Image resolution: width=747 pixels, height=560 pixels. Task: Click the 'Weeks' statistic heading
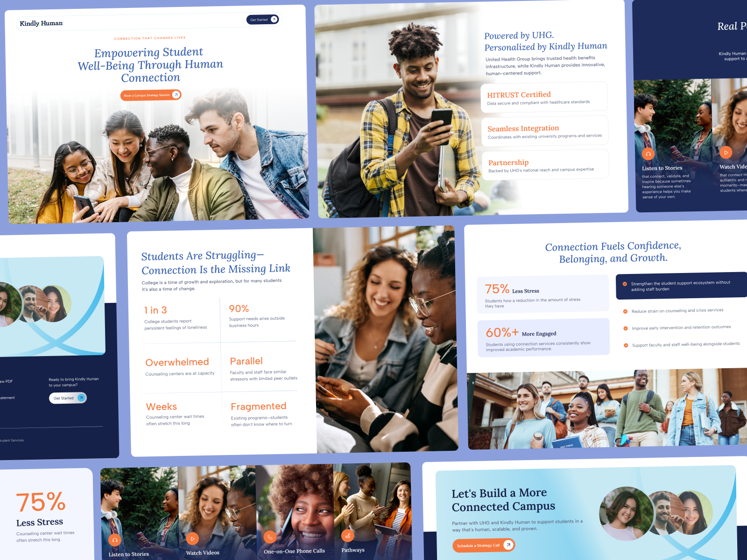tap(162, 407)
